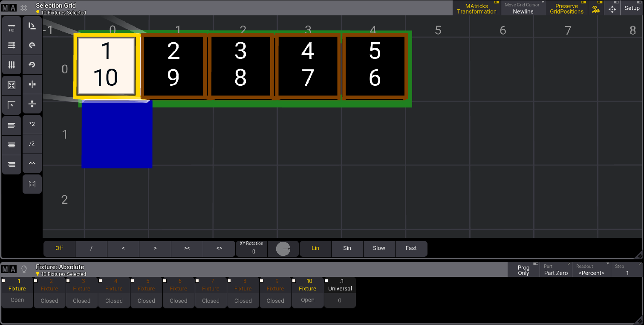
Task: Open the Readout Percent dropdown
Action: click(x=591, y=270)
